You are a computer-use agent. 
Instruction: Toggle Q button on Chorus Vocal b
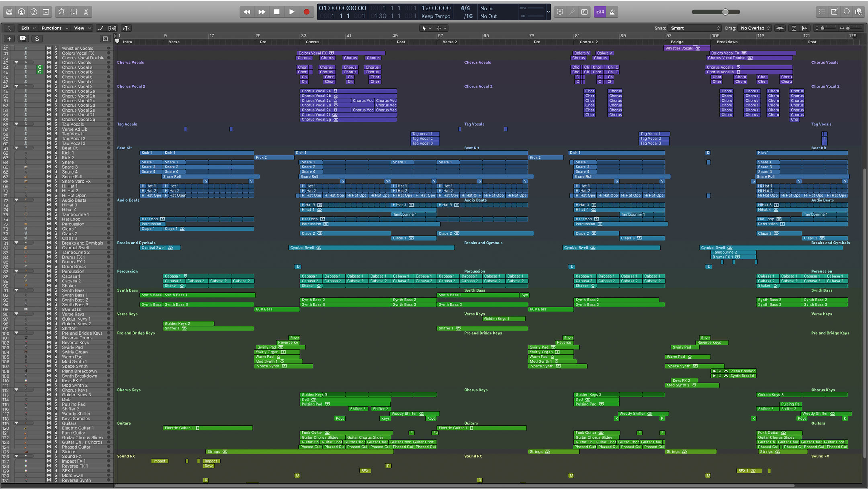(x=39, y=72)
